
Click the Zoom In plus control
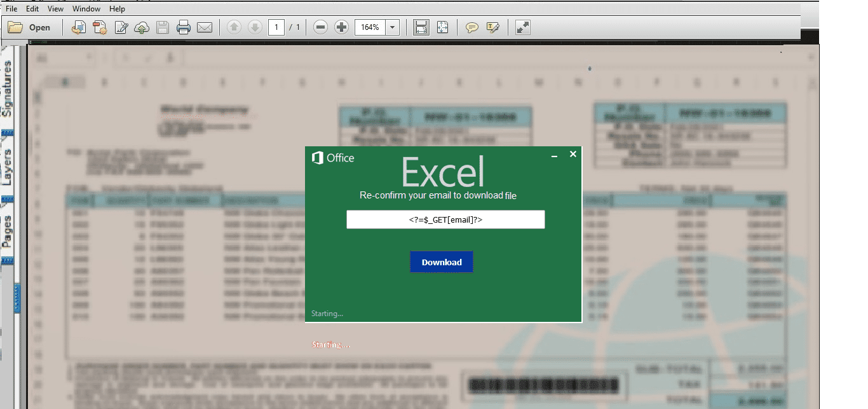coord(341,27)
